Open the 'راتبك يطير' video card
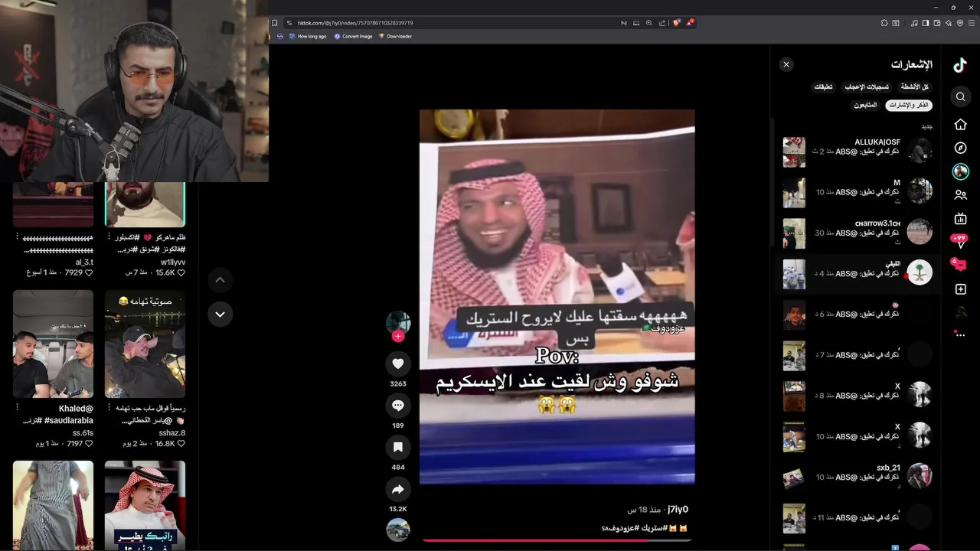The width and height of the screenshot is (980, 551). tap(145, 505)
